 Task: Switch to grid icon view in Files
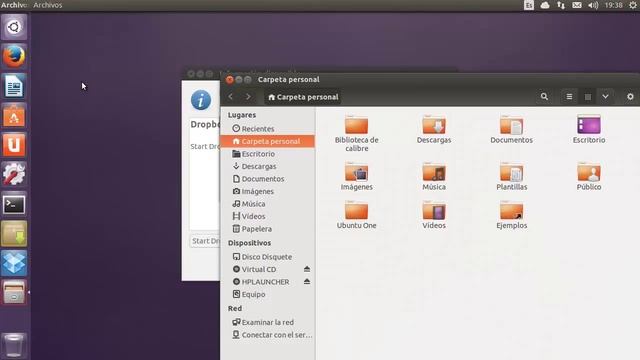(x=587, y=97)
